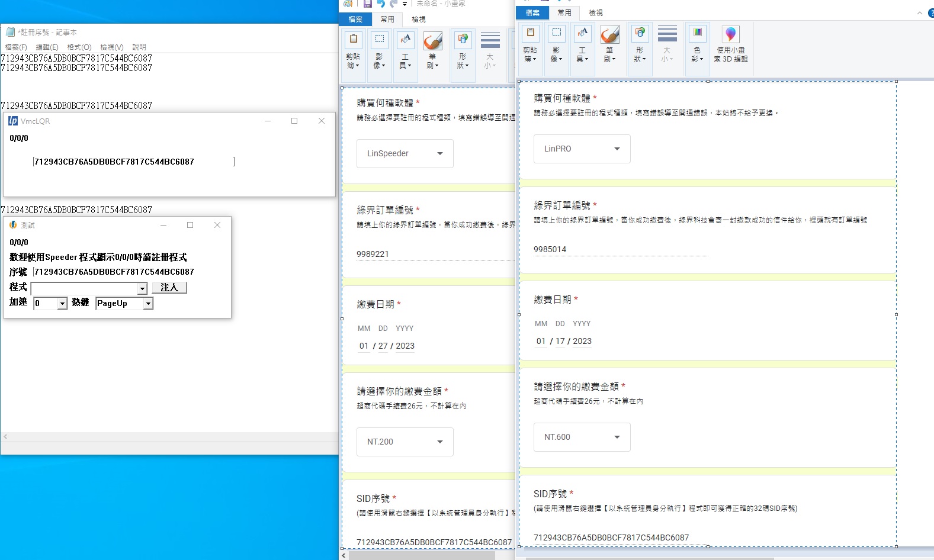Image resolution: width=934 pixels, height=560 pixels.
Task: Click date 01 / 17 / 2023 in right canvas
Action: pos(564,341)
